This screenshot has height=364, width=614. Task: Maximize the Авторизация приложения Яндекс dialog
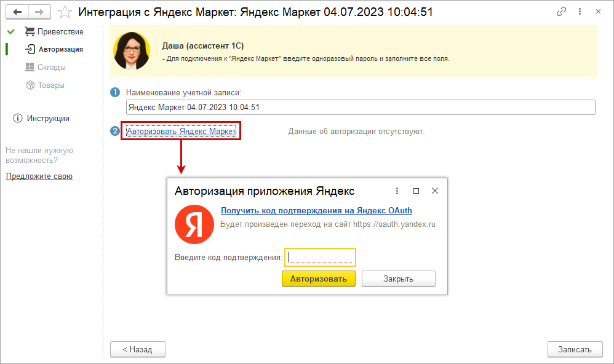417,191
